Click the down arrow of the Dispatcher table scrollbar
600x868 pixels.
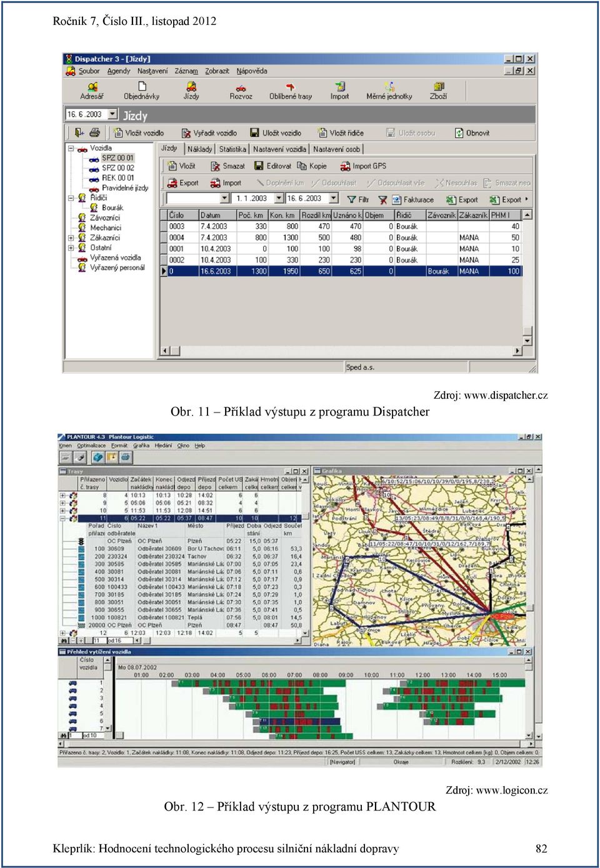click(x=527, y=341)
